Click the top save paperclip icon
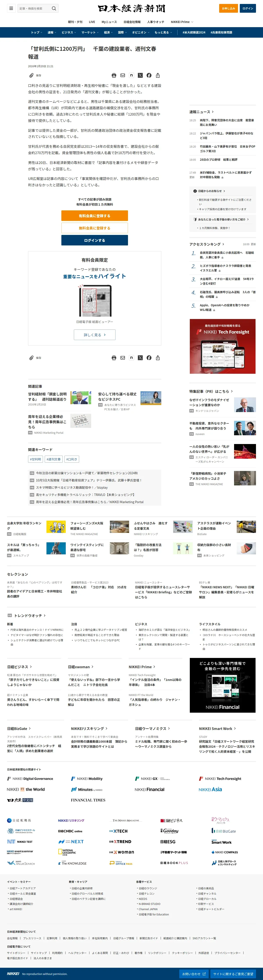 [32, 75]
